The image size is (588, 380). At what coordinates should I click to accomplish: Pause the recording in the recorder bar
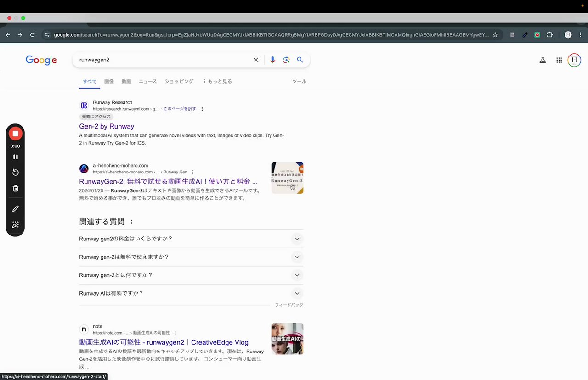coord(15,156)
